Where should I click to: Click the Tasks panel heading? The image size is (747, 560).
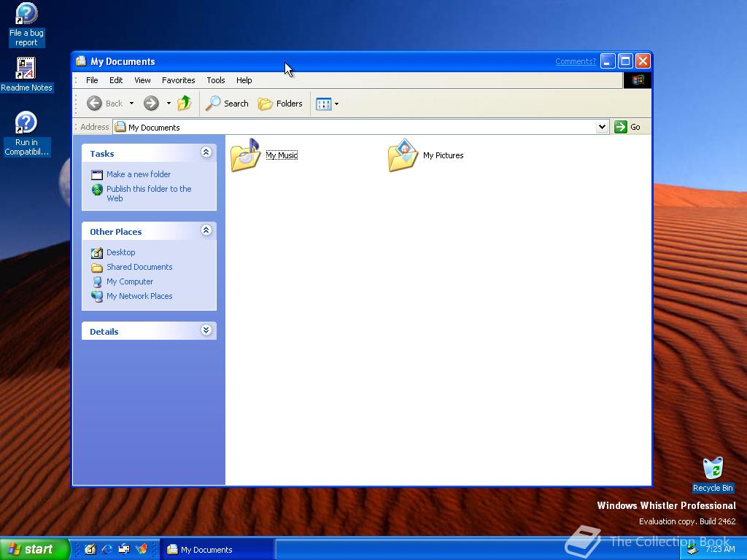point(102,154)
